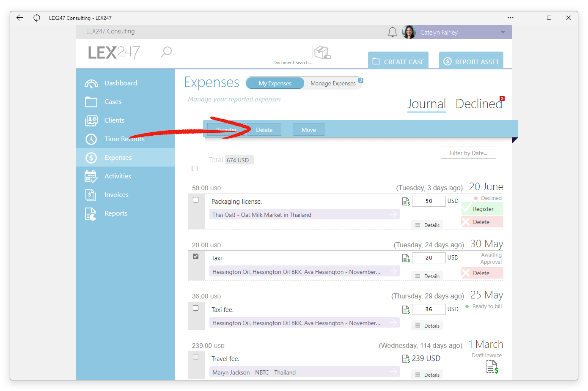The image size is (588, 391).
Task: Open the draft invoice icon for 1 March
Action: pyautogui.click(x=492, y=367)
